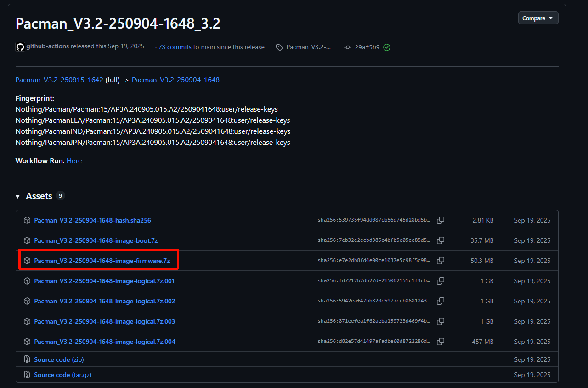Click the commit icon beside 29af5b9
The width and height of the screenshot is (588, 388).
pyautogui.click(x=348, y=47)
